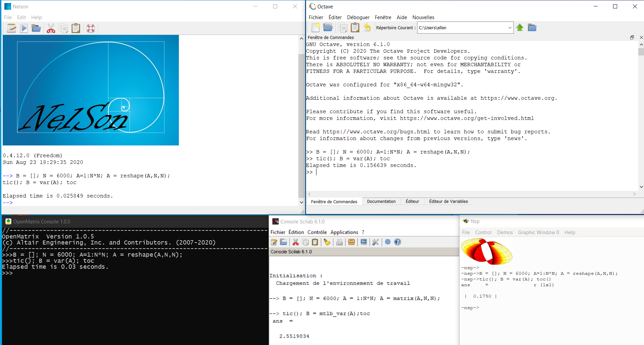Open Scilab Applications menu

tap(344, 232)
